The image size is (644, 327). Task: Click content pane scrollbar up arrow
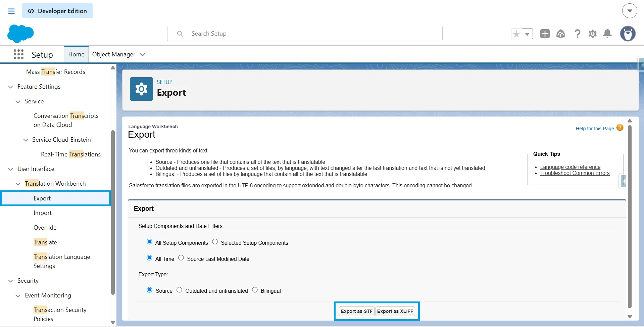coord(630,121)
